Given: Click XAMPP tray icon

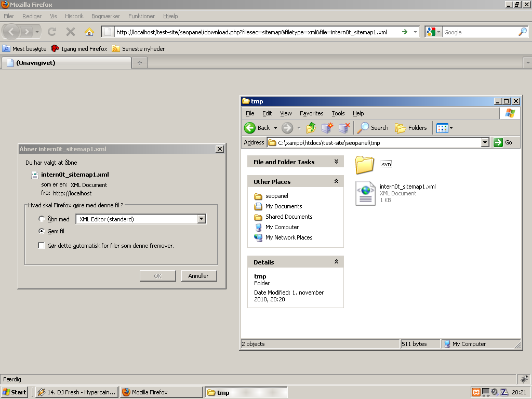Looking at the screenshot, I should pyautogui.click(x=476, y=392).
